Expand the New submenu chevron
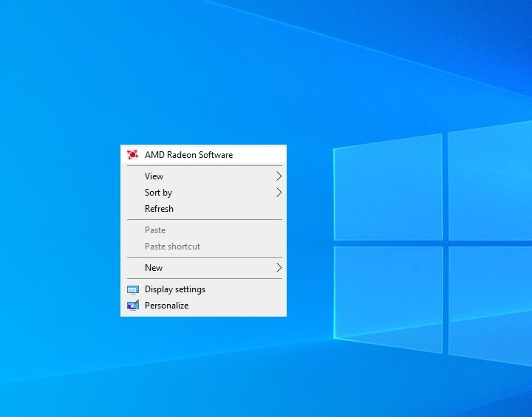 click(279, 268)
